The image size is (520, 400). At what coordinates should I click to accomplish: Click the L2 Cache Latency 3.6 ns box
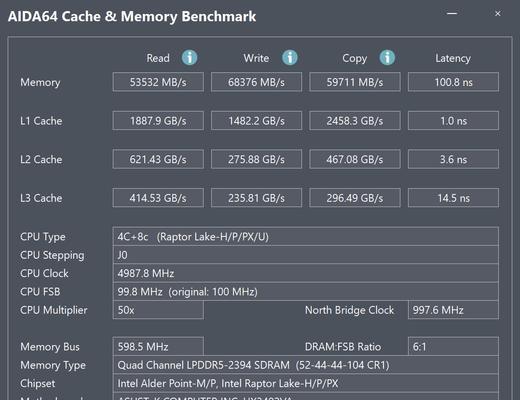click(x=453, y=159)
